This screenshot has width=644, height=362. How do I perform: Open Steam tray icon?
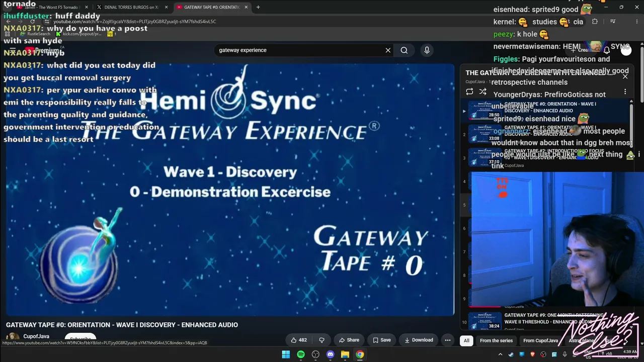click(x=511, y=354)
